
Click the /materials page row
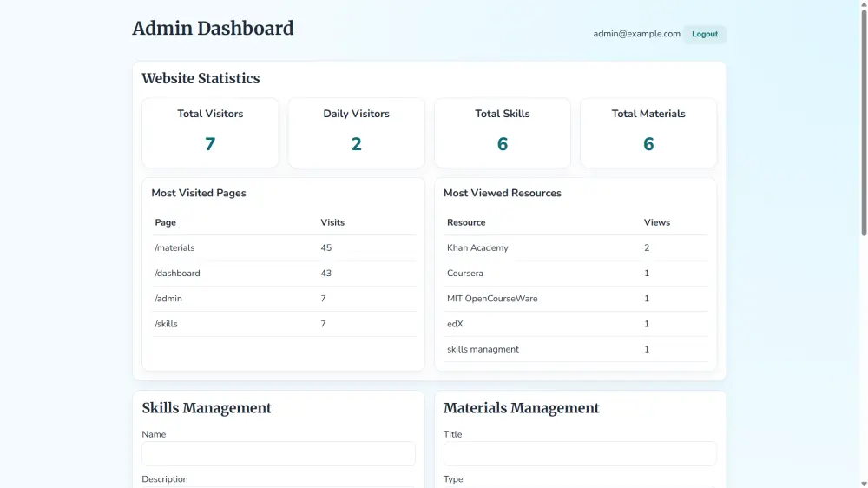coord(283,248)
